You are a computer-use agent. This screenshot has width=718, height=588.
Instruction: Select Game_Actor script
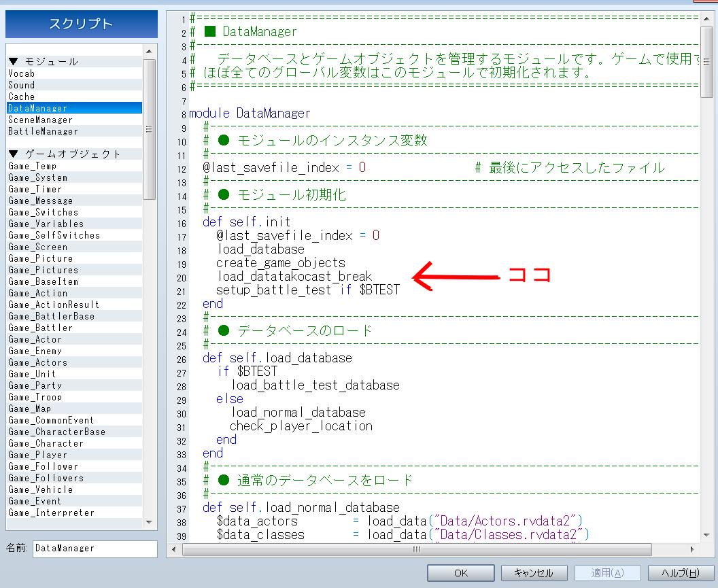75,339
